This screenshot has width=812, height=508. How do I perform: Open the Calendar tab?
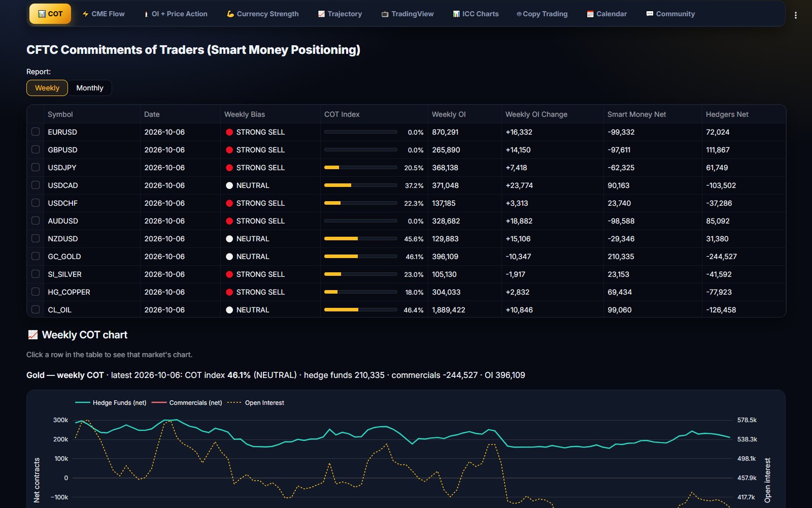click(606, 14)
